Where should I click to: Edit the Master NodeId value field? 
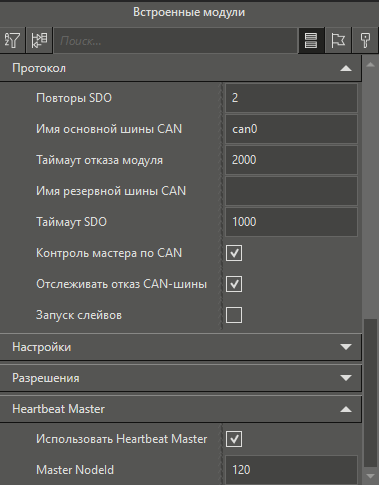(291, 470)
